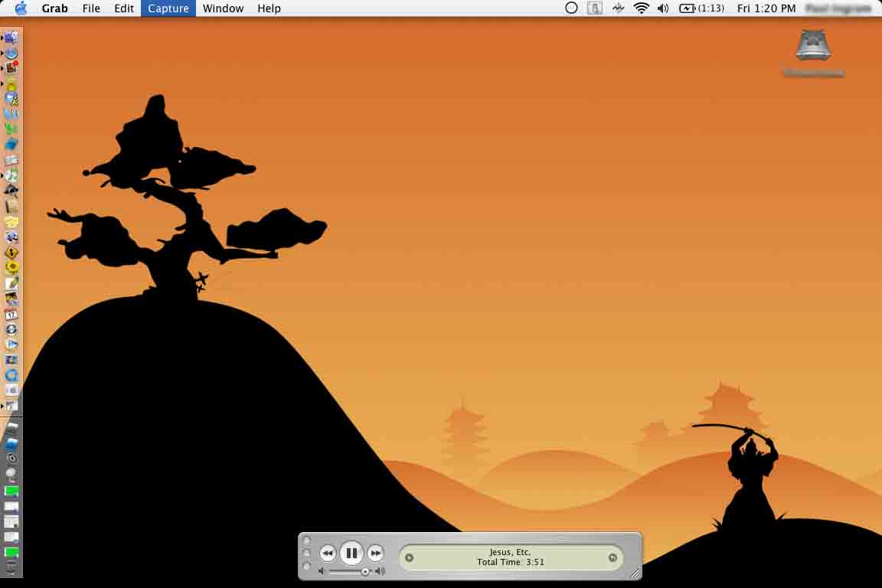Click the boxed icon beside the circle icon in menu bar
The height and width of the screenshot is (588, 882).
[x=595, y=8]
